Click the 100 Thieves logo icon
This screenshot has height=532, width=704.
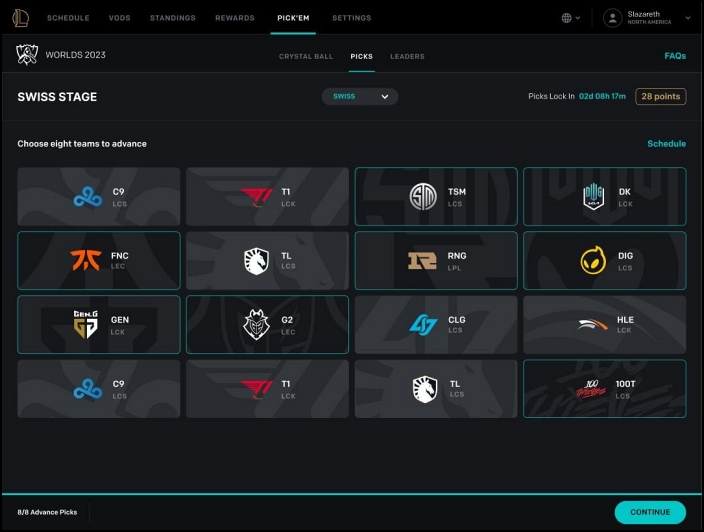(594, 389)
